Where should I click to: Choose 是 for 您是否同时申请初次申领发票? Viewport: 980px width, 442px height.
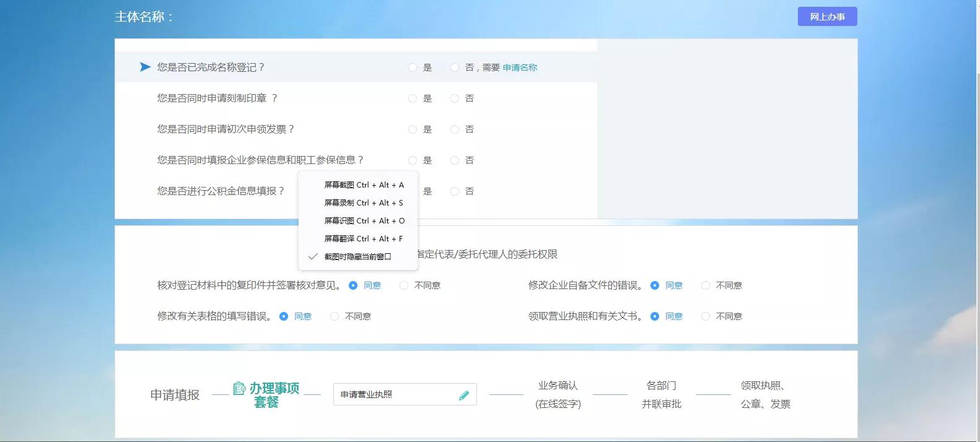413,129
